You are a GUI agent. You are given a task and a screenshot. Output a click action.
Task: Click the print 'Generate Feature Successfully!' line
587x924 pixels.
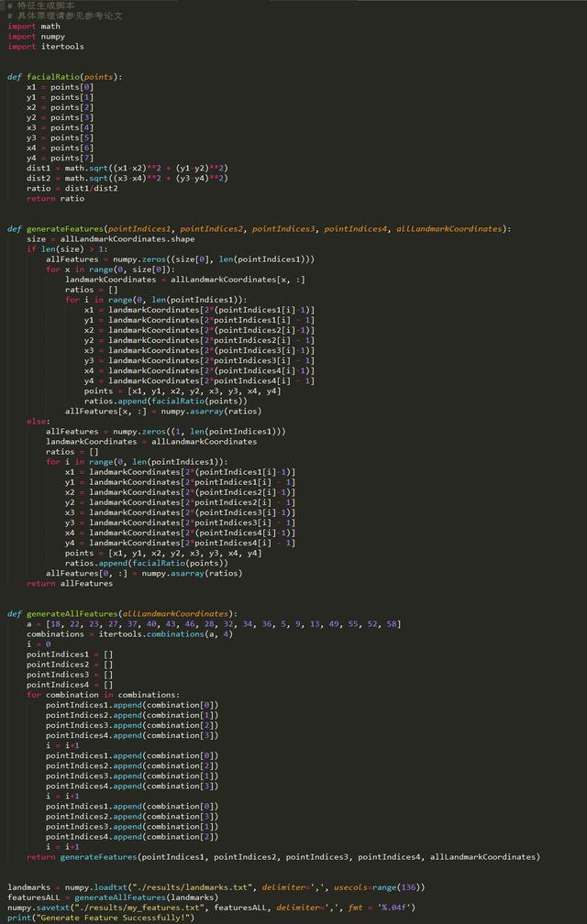point(101,917)
